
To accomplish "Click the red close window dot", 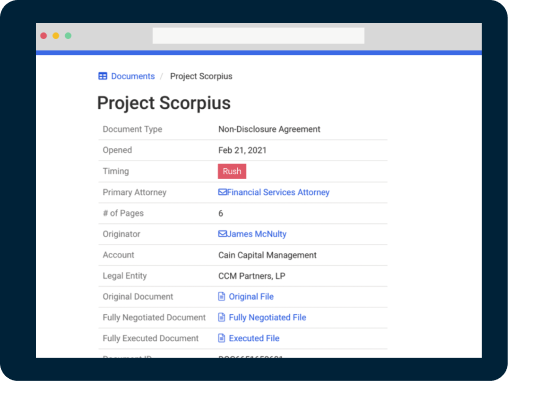I will click(43, 36).
